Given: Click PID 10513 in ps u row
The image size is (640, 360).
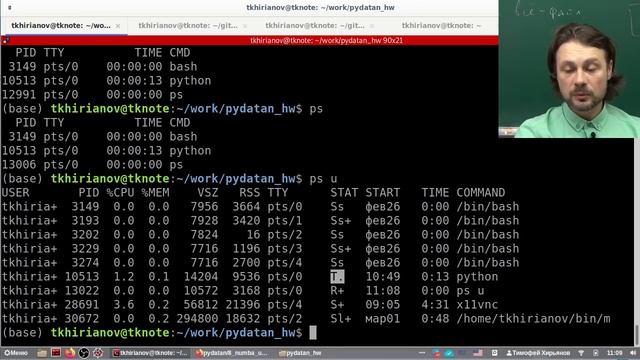Looking at the screenshot, I should [x=82, y=277].
